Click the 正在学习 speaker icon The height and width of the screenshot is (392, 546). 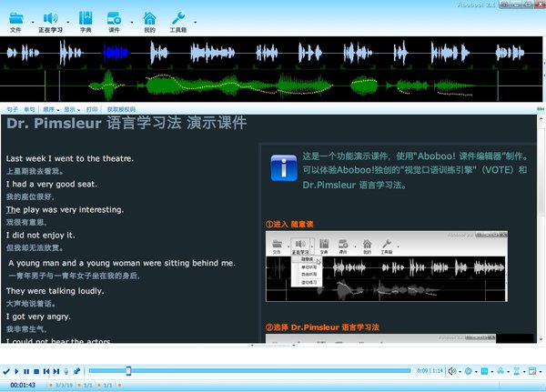50,18
